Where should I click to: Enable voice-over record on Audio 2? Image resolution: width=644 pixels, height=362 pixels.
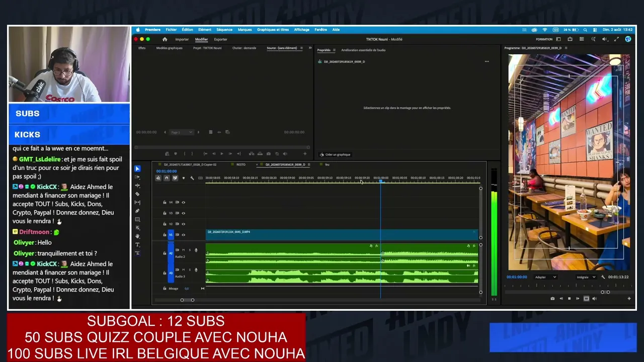tap(196, 250)
